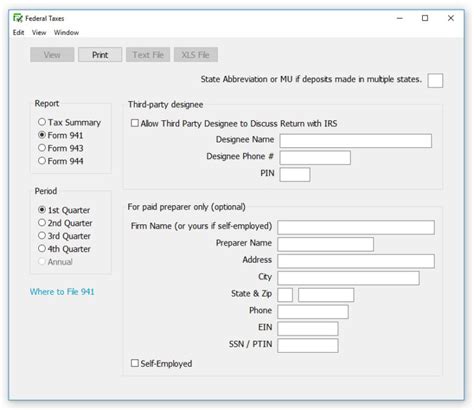This screenshot has height=410, width=474.
Task: Click the Designee Name input field
Action: pyautogui.click(x=356, y=141)
